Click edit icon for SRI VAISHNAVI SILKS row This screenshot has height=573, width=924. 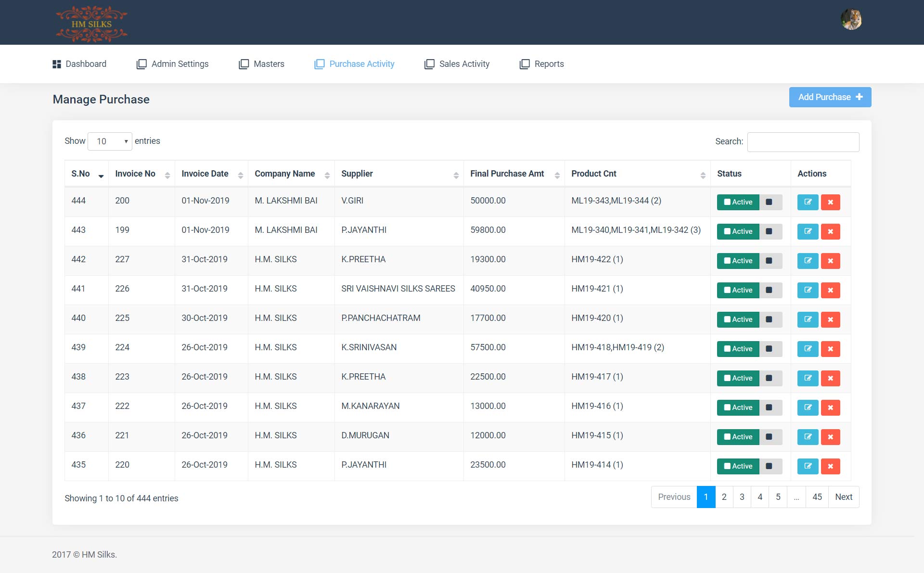(x=808, y=290)
